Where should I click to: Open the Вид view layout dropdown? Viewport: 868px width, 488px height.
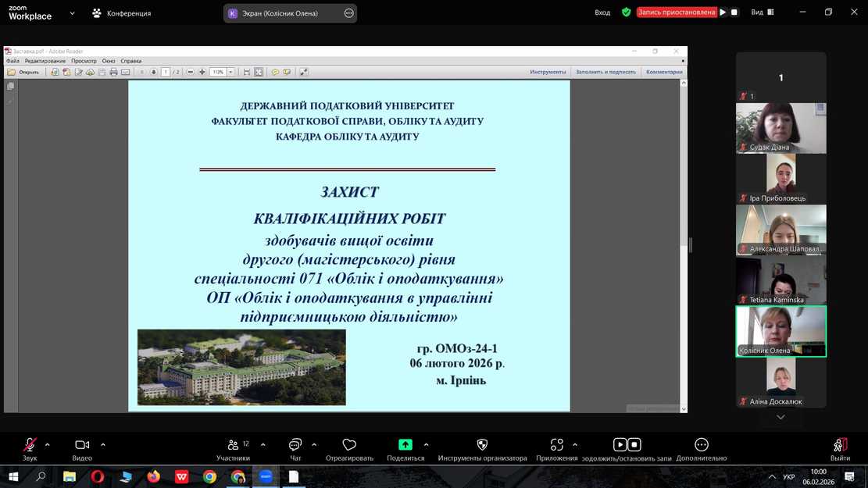tap(762, 12)
